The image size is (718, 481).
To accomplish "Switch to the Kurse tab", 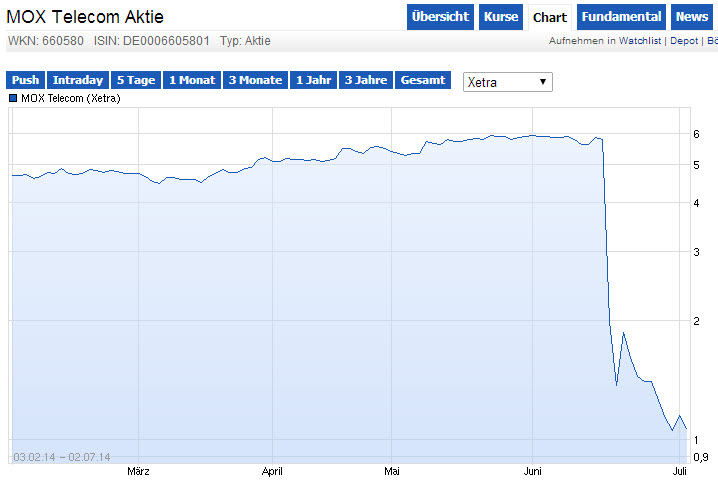I will click(x=501, y=17).
